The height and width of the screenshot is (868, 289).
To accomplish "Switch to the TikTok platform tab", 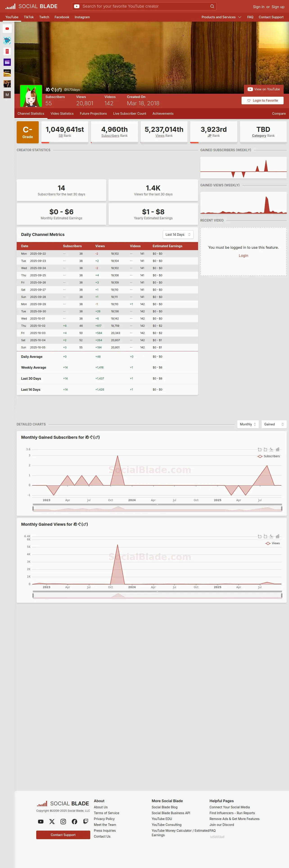I will pyautogui.click(x=29, y=17).
